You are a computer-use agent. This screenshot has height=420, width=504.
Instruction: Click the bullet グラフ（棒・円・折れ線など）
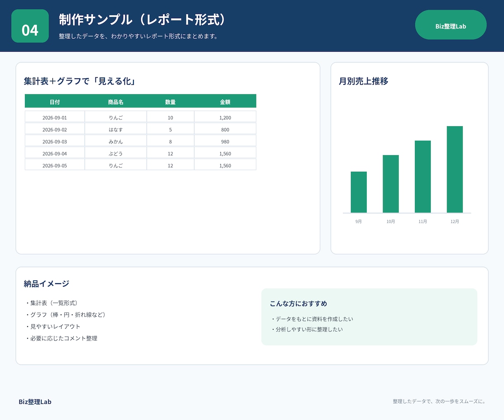pos(66,315)
